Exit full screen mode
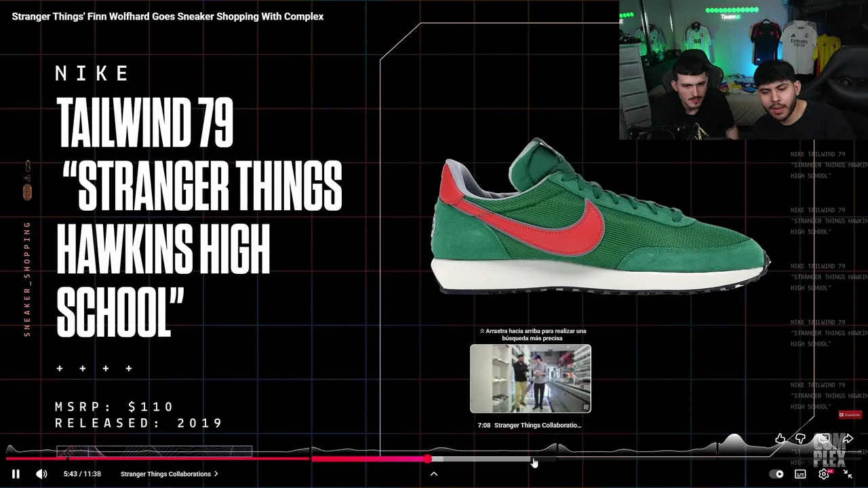Image resolution: width=868 pixels, height=488 pixels. [x=848, y=474]
